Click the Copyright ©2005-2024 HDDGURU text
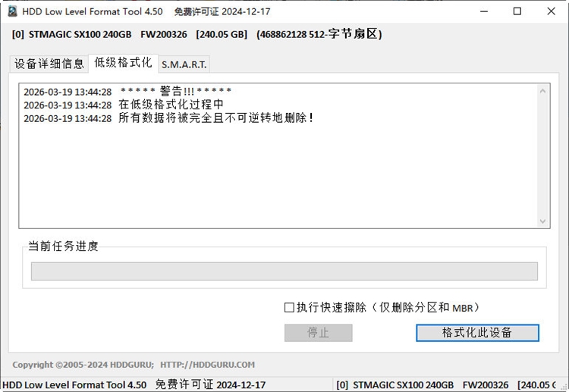 pyautogui.click(x=83, y=365)
